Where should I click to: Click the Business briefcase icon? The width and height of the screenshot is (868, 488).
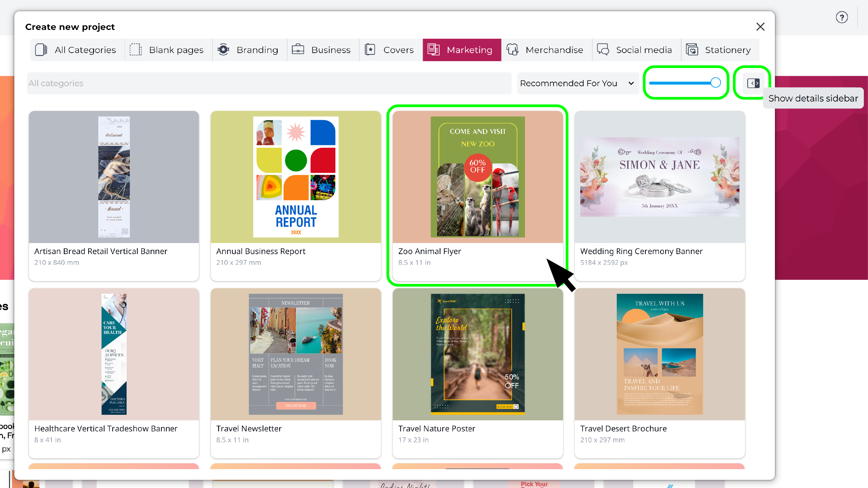click(298, 50)
